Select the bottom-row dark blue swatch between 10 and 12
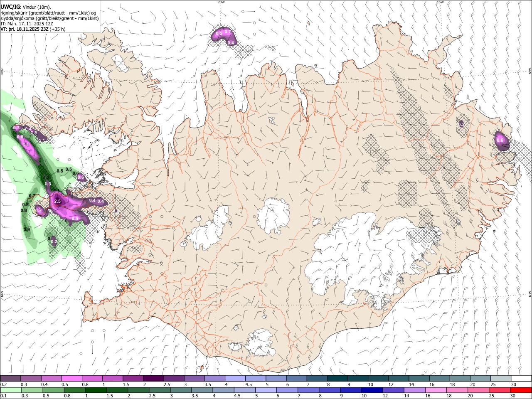The height and width of the screenshot is (399, 532). 371,390
